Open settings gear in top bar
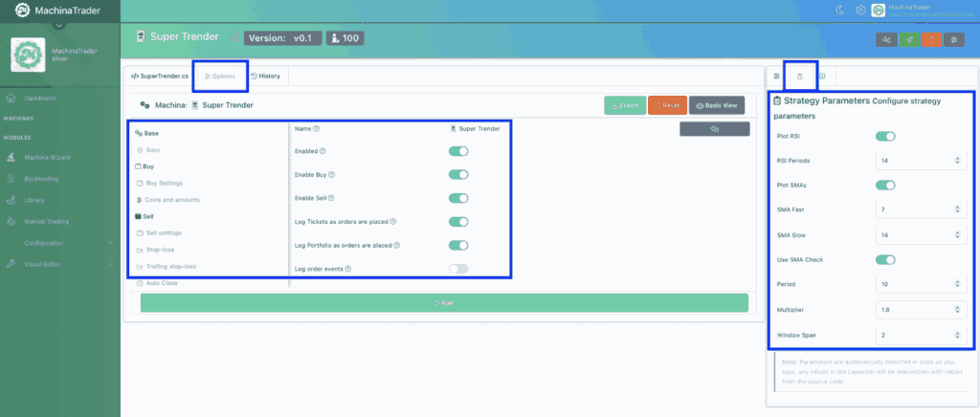This screenshot has height=417, width=980. point(860,10)
